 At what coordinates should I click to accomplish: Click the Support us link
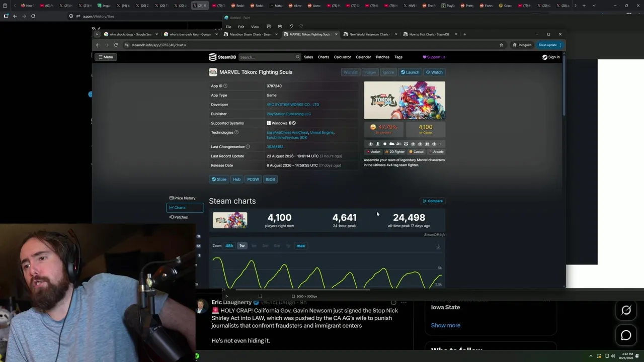(x=434, y=57)
